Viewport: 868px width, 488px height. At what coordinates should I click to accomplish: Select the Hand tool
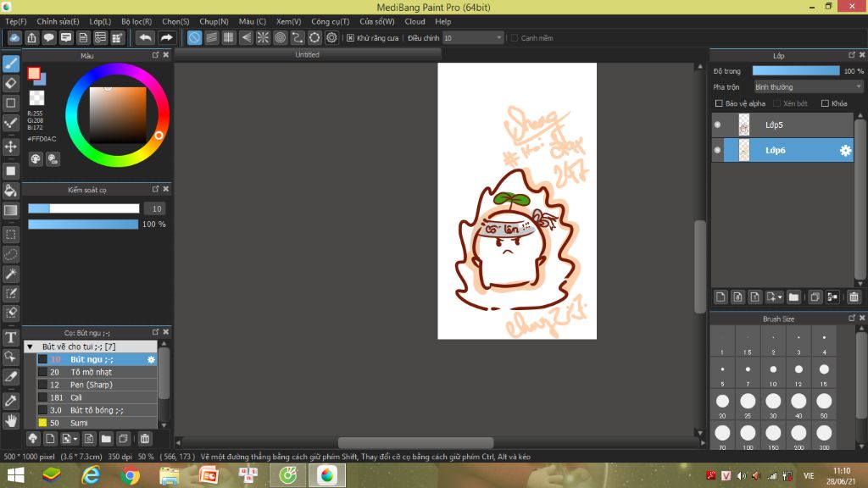pyautogui.click(x=10, y=421)
